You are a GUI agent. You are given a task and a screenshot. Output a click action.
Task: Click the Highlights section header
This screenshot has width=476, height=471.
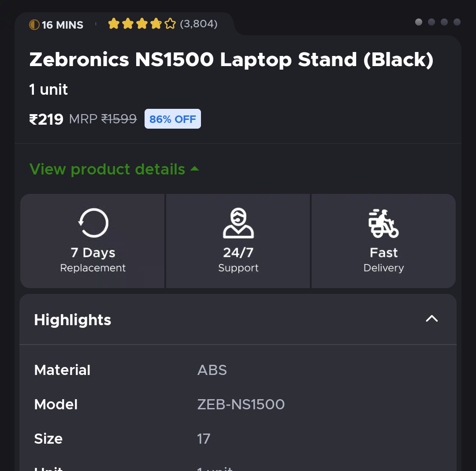coord(73,320)
